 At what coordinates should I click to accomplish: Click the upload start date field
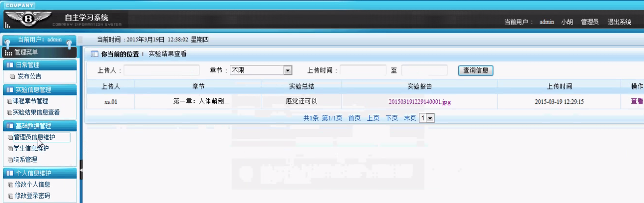coord(363,70)
